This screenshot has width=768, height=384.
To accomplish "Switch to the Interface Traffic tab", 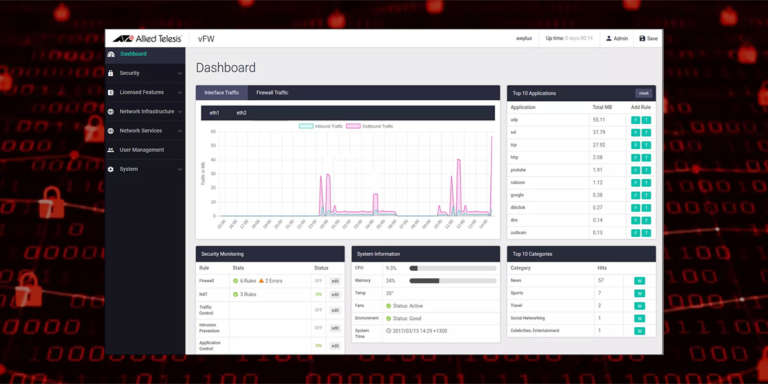I will pyautogui.click(x=222, y=93).
